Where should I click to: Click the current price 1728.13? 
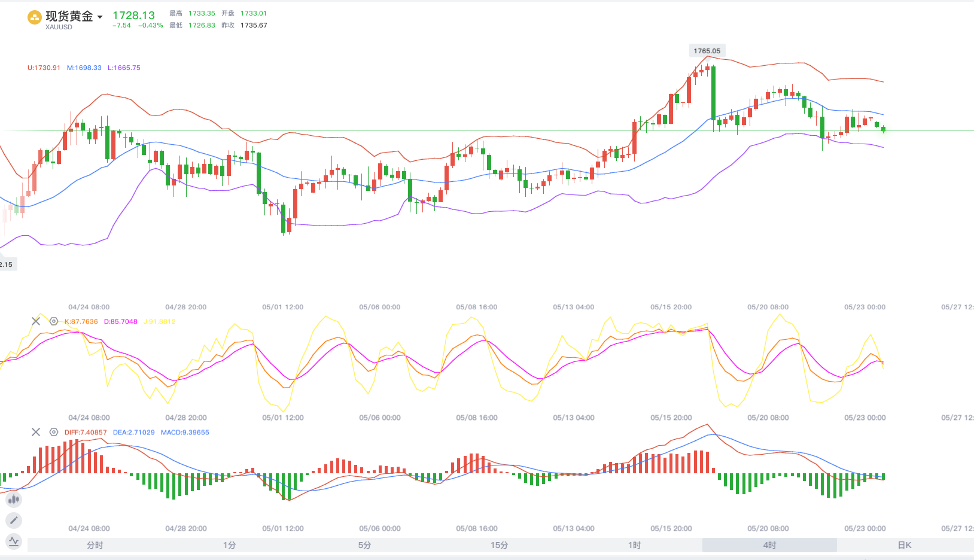click(133, 16)
